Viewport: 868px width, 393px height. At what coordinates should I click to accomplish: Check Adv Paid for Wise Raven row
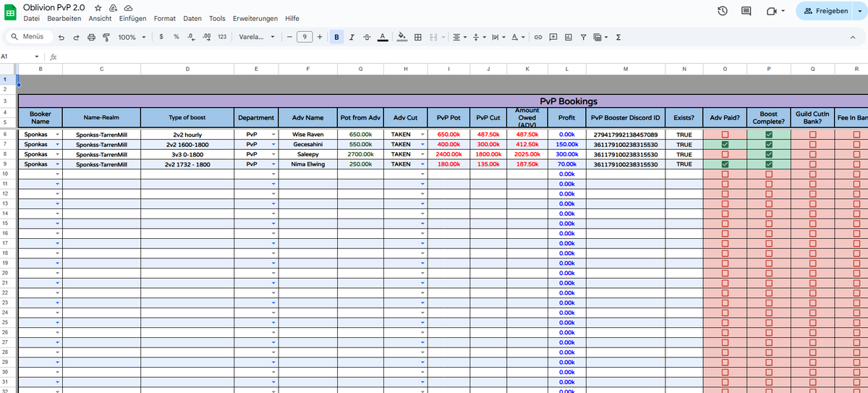[725, 135]
